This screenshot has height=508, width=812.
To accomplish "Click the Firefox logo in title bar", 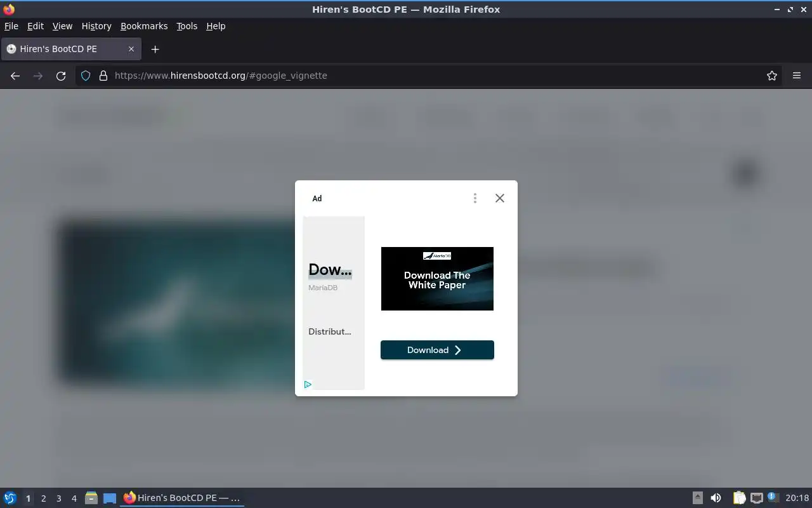I will [x=9, y=10].
